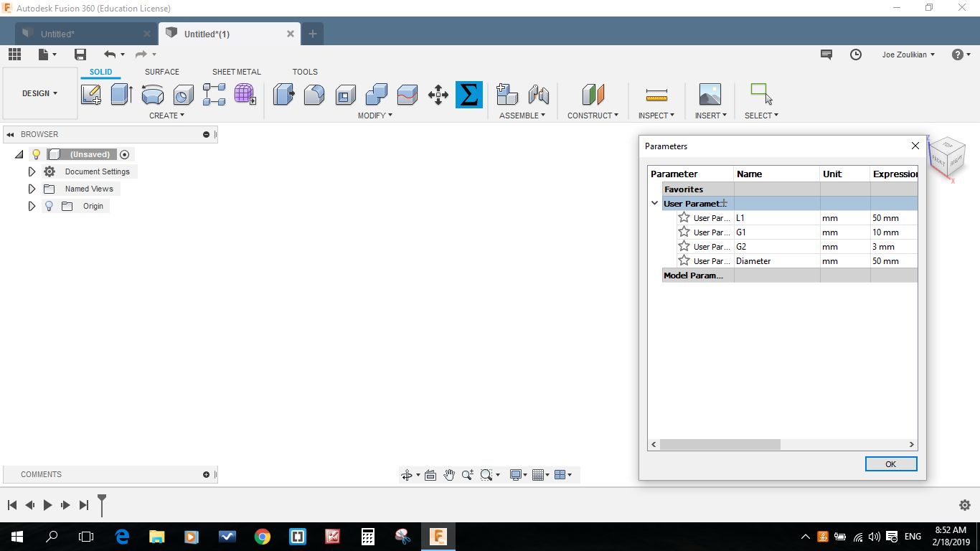980x551 pixels.
Task: Open Calculator from the Windows taskbar
Action: (x=368, y=537)
